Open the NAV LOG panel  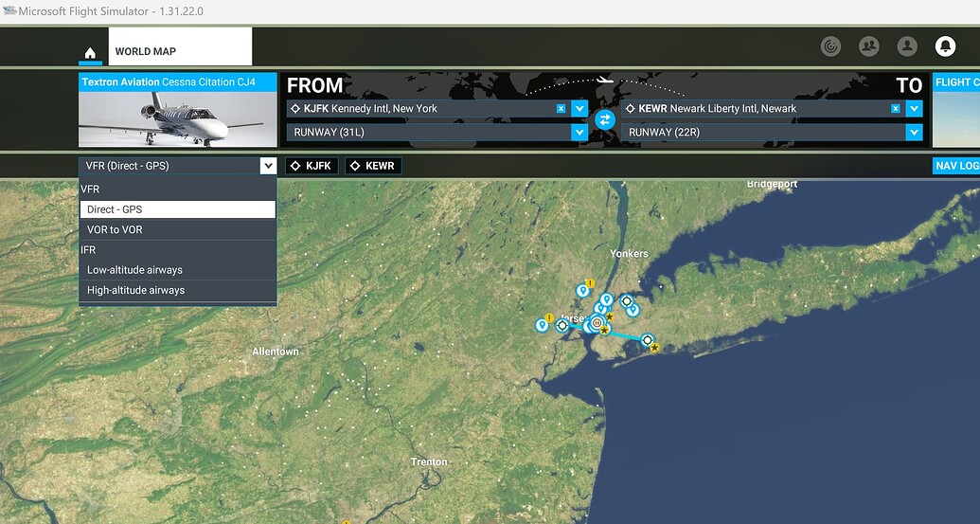point(955,166)
